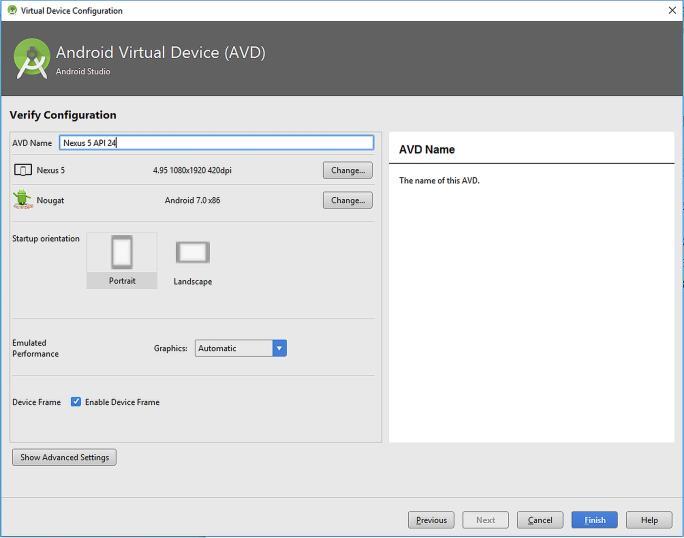Toggle Enable Device Frame checkbox
The width and height of the screenshot is (684, 538).
pyautogui.click(x=76, y=401)
